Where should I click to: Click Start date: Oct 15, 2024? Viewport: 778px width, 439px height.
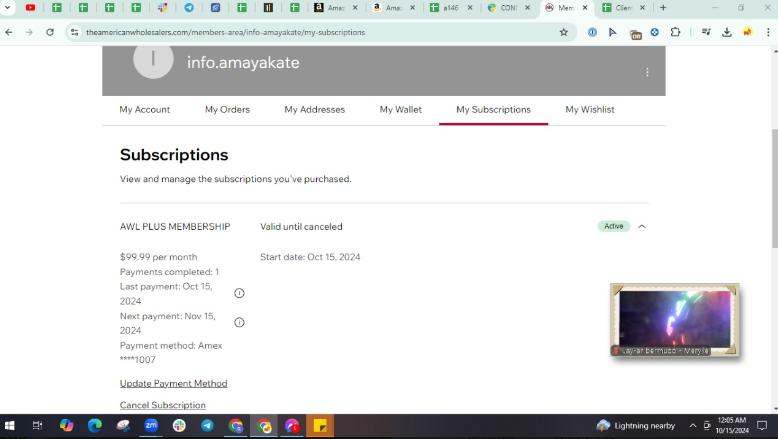(310, 257)
